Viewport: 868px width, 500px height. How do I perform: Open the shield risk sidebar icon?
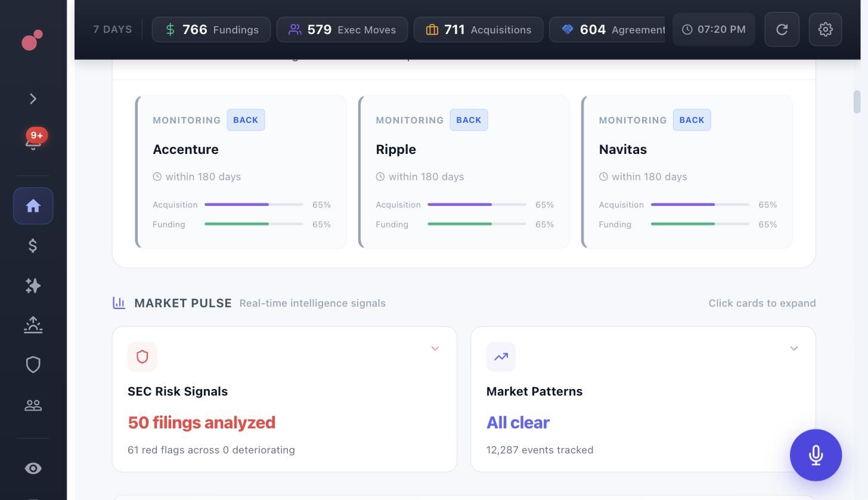[33, 365]
